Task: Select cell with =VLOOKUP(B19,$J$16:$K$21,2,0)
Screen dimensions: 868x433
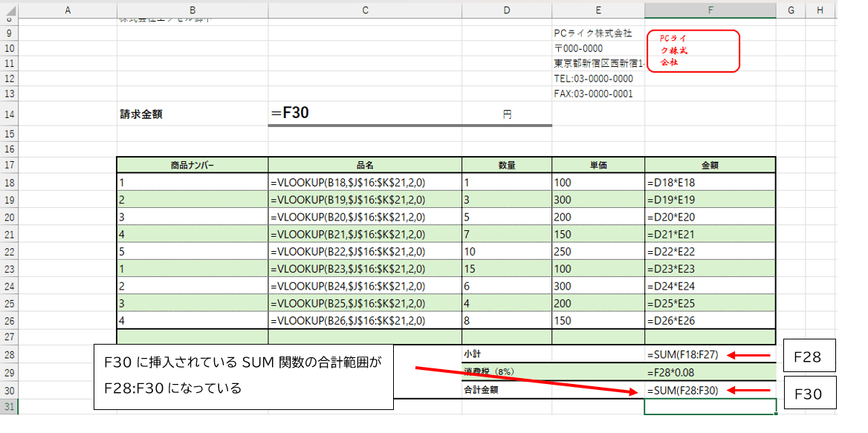Action: pyautogui.click(x=365, y=199)
